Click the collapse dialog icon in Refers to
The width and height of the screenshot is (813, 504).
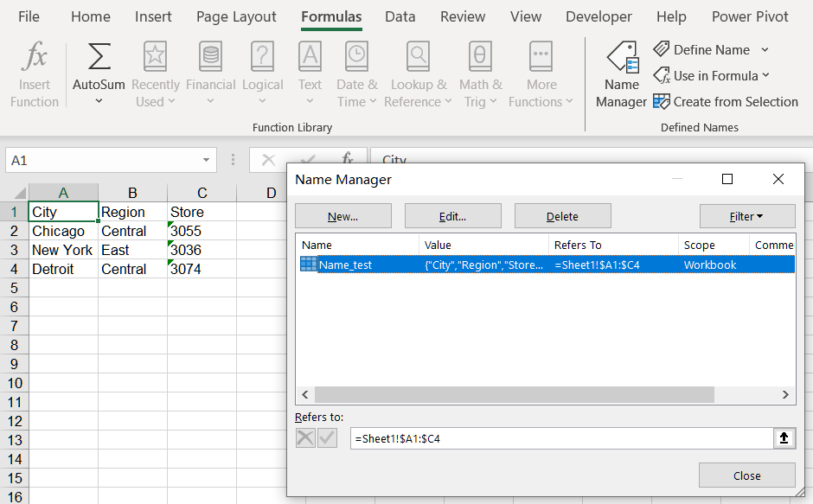coord(784,438)
